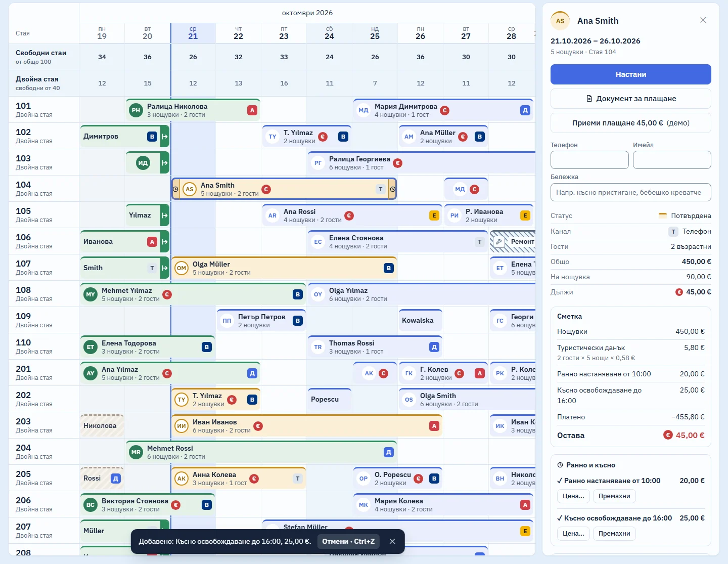Open Документ за плащане
The width and height of the screenshot is (728, 564).
[631, 99]
